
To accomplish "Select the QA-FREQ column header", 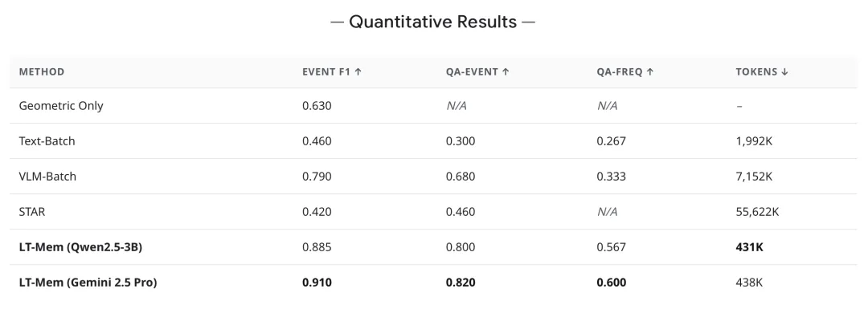I will [625, 72].
